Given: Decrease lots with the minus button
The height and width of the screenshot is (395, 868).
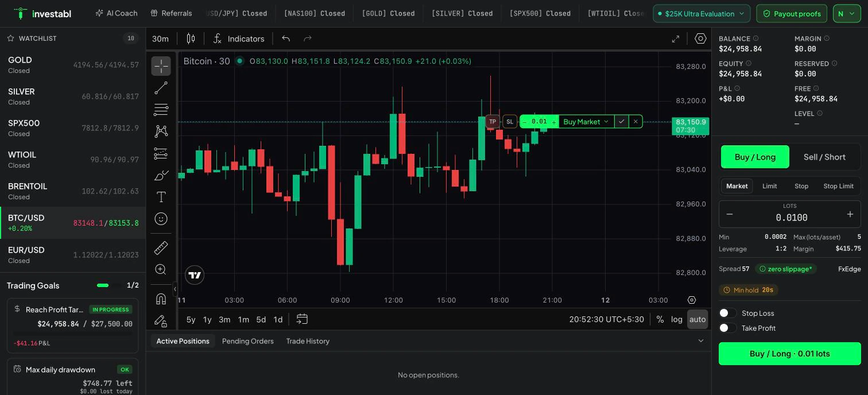Looking at the screenshot, I should (x=730, y=214).
